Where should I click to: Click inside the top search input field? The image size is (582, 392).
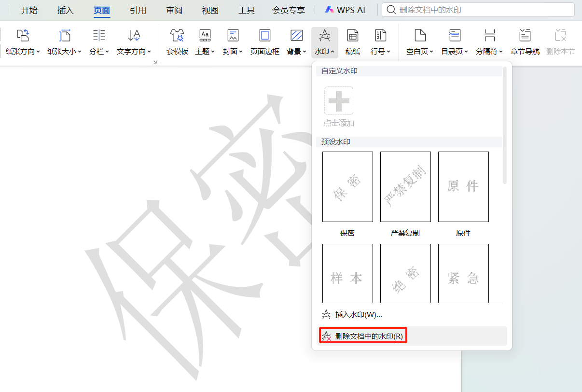click(x=478, y=10)
